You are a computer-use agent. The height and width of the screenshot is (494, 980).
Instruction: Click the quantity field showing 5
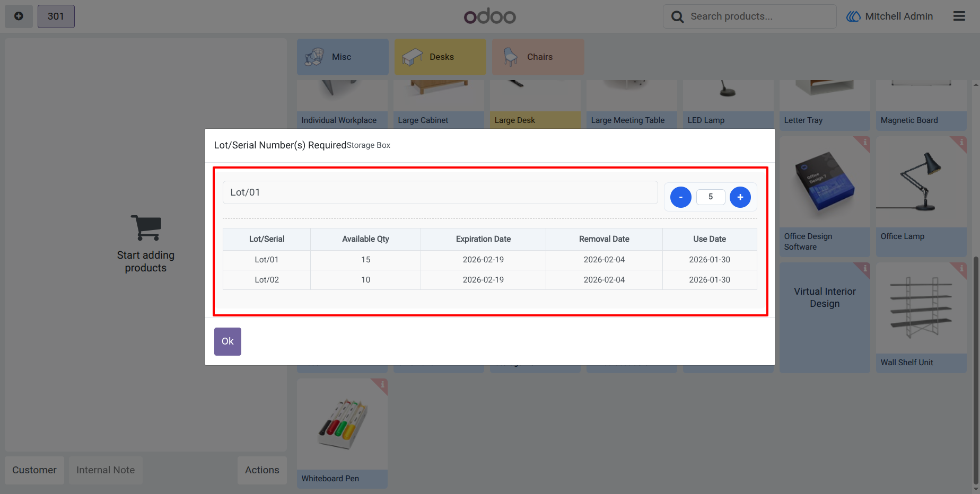coord(711,197)
